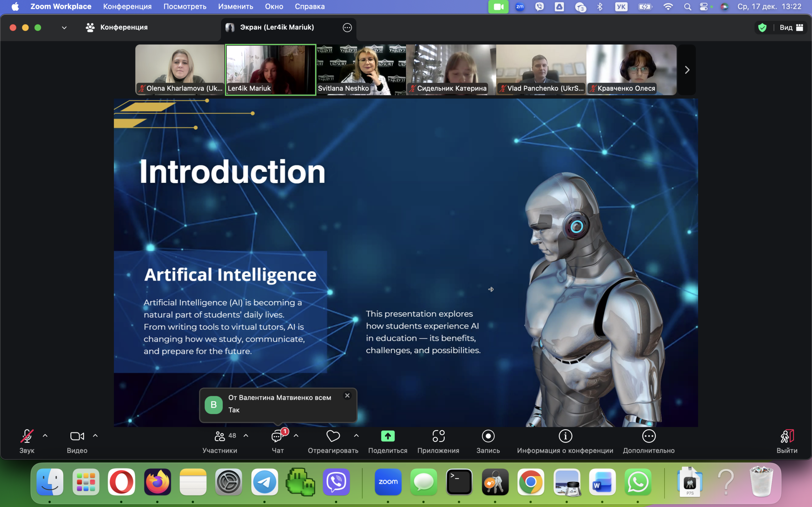Open the More options ellipsis in toolbar

tap(649, 436)
